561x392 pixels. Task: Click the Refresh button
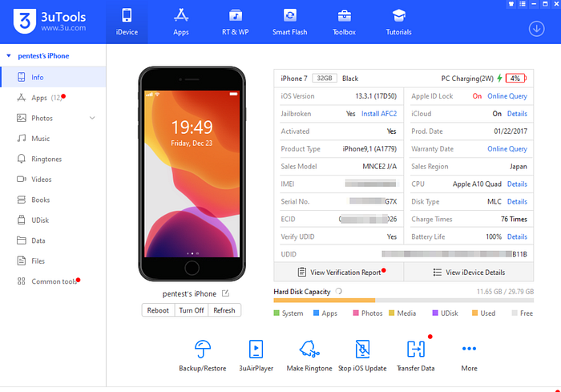tap(224, 310)
